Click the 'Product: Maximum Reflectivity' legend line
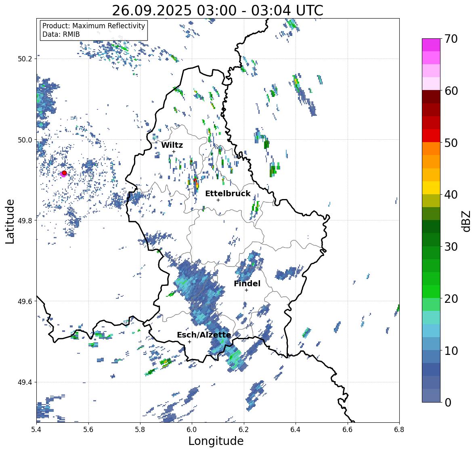 point(94,26)
